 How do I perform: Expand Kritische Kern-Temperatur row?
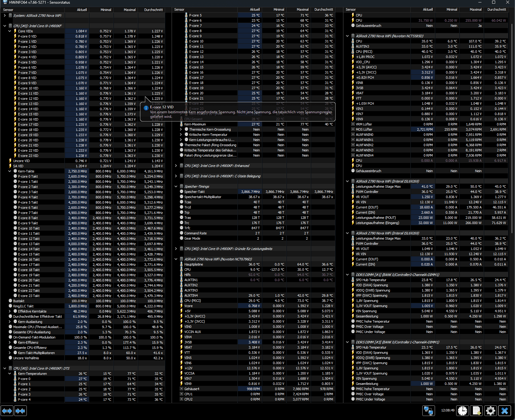pyautogui.click(x=181, y=135)
